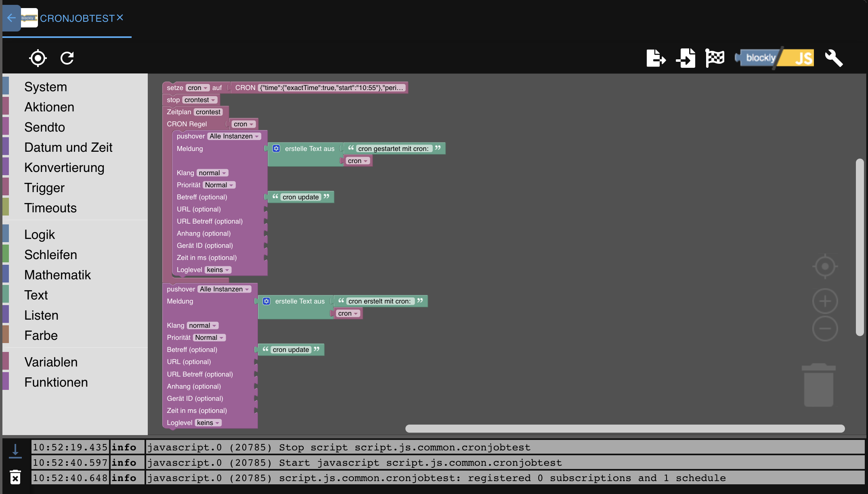Open the Trigger block category

coord(44,188)
